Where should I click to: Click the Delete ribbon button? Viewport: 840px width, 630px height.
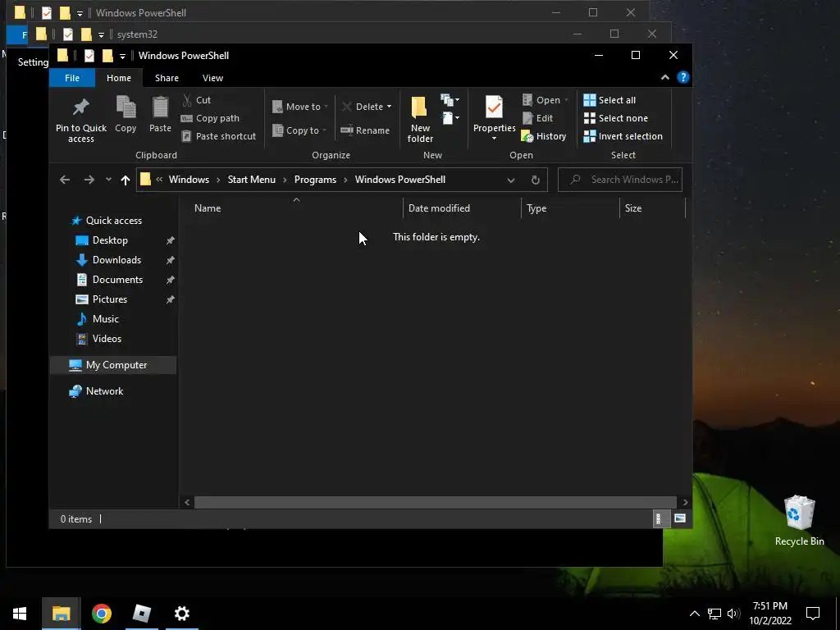pos(363,107)
